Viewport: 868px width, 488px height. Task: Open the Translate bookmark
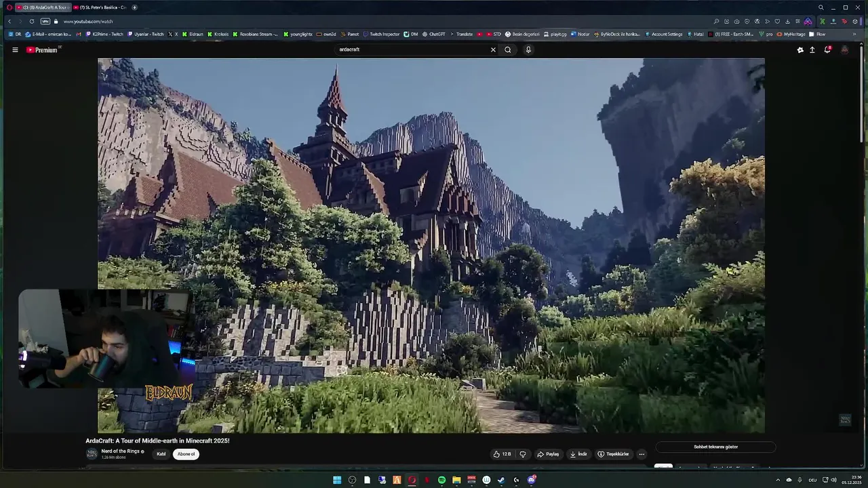(x=461, y=34)
